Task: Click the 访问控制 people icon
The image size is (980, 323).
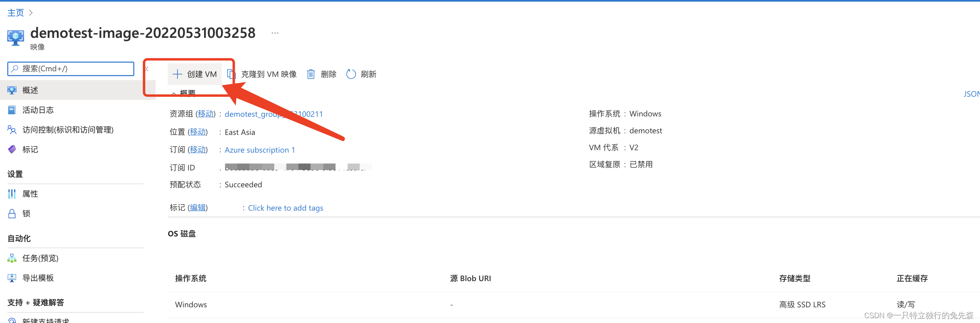Action: (12, 130)
